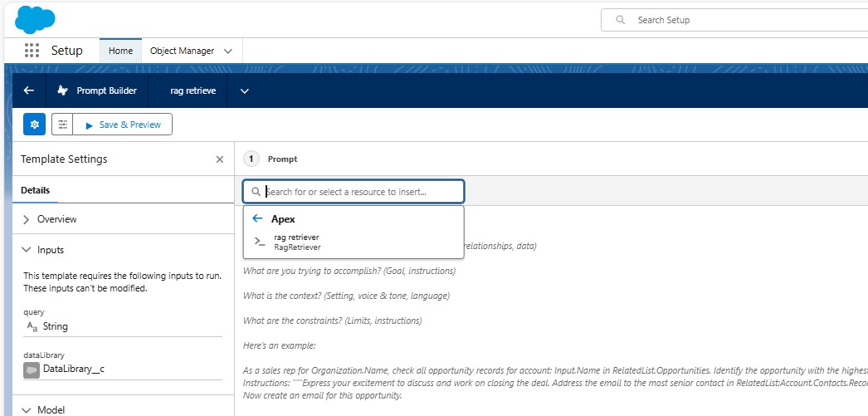The image size is (868, 416).
Task: Click the "Here's an example:" text
Action: point(279,345)
